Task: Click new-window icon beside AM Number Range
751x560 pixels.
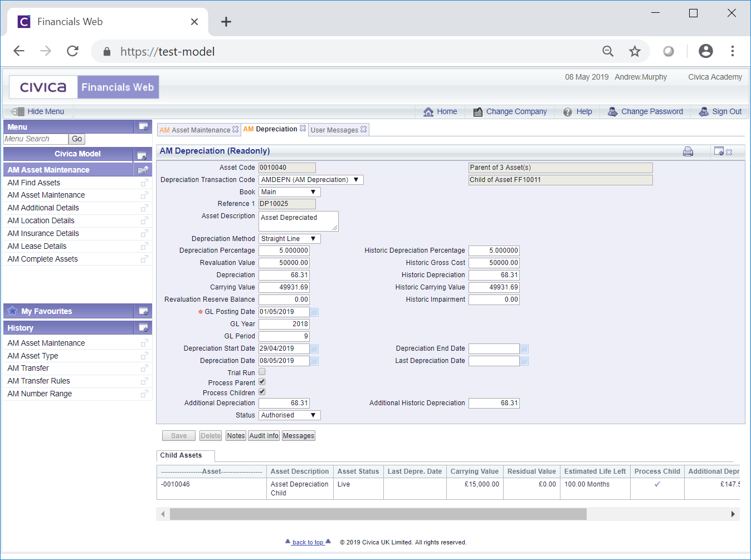Action: pos(144,394)
